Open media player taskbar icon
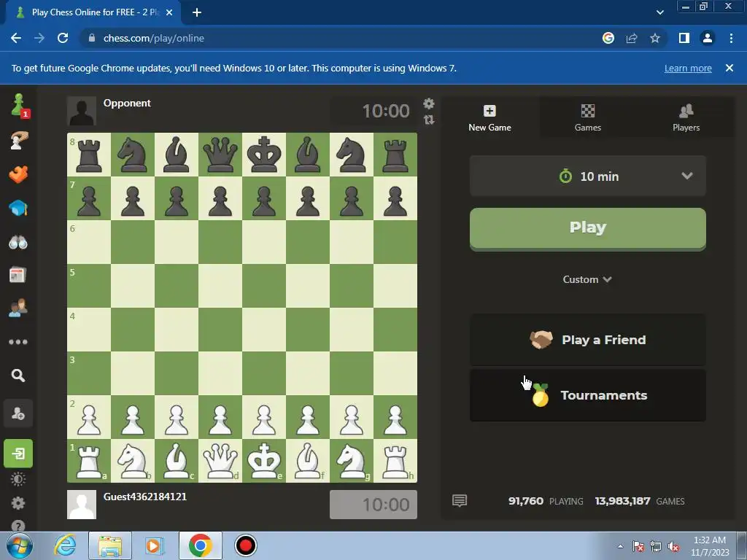747x560 pixels. coord(154,545)
